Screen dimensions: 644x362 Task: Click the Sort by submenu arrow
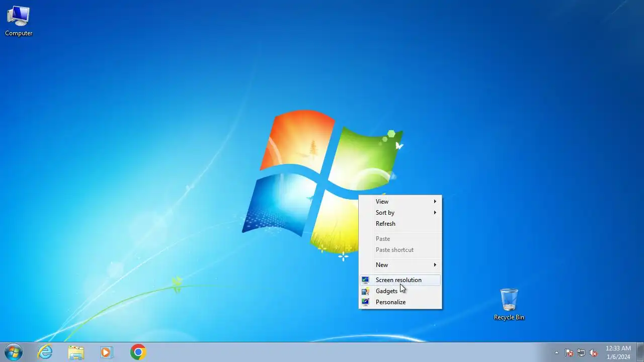pyautogui.click(x=435, y=213)
